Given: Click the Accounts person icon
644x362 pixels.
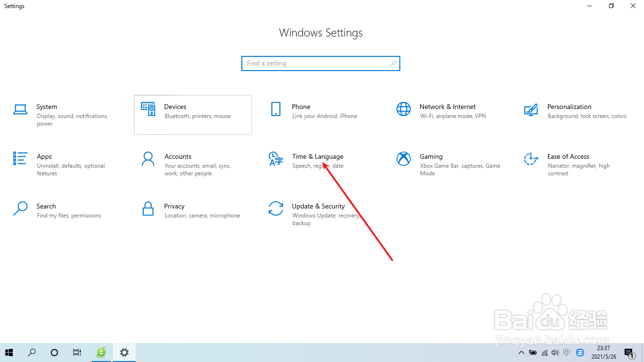Looking at the screenshot, I should [x=148, y=159].
